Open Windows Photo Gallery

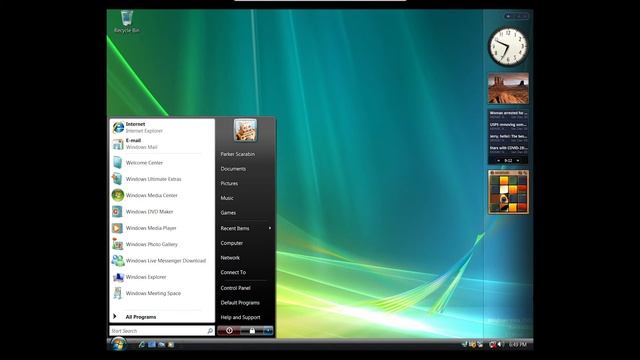pos(162,244)
